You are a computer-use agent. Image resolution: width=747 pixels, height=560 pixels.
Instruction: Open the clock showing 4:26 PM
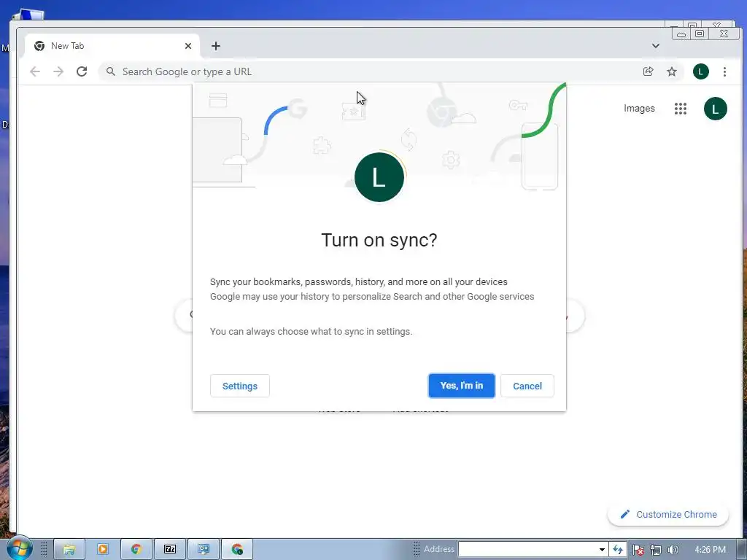710,550
